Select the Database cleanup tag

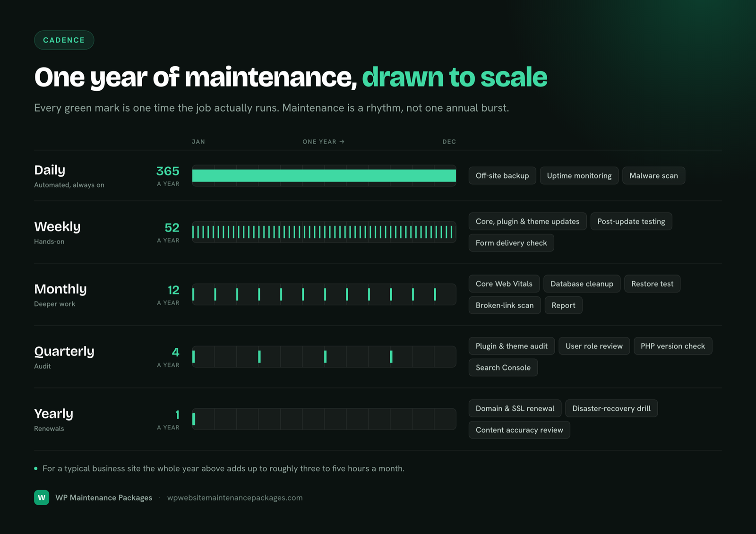tap(582, 284)
